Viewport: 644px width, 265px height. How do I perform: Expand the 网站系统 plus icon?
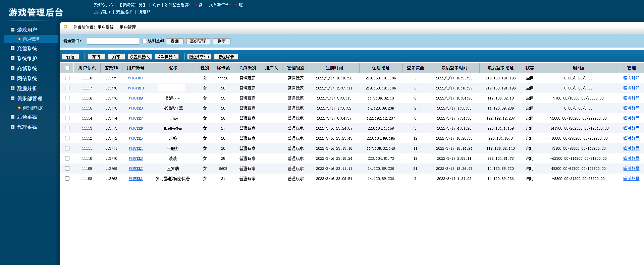[x=12, y=78]
